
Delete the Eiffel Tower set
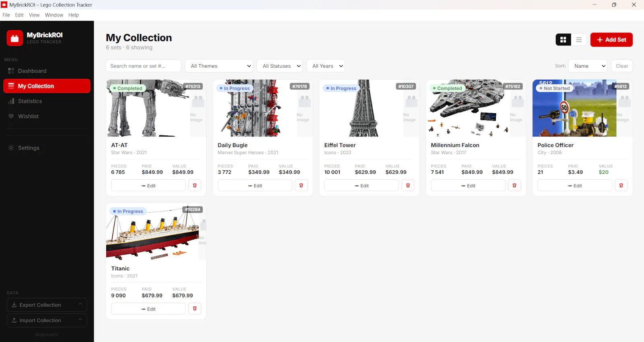click(x=408, y=185)
